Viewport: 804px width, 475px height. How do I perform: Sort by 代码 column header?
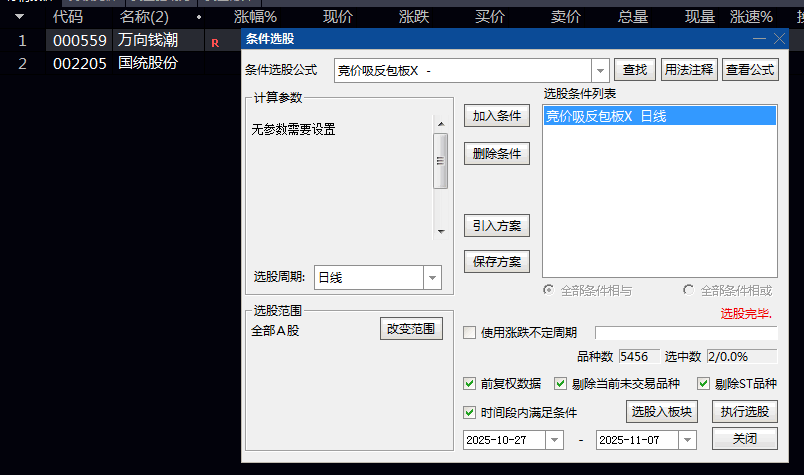coord(68,17)
